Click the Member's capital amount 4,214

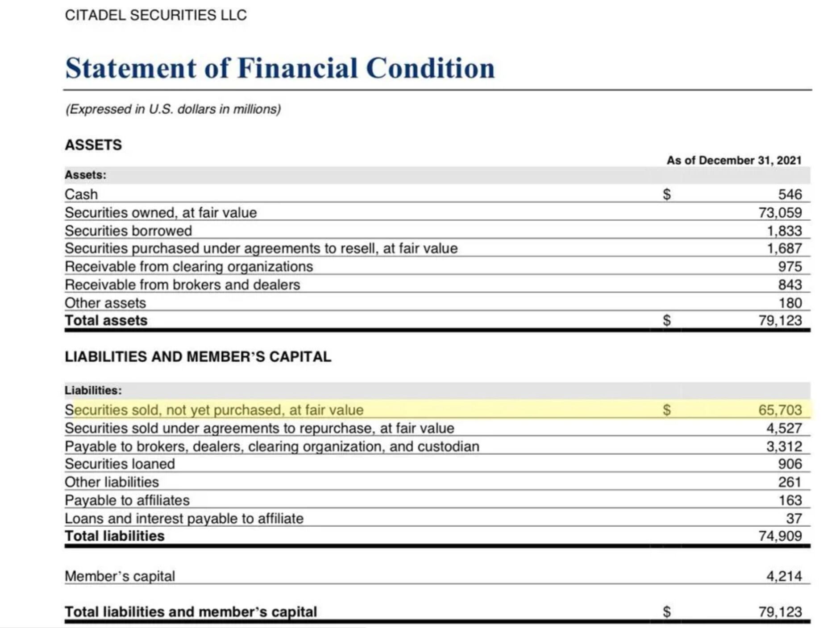tap(784, 576)
